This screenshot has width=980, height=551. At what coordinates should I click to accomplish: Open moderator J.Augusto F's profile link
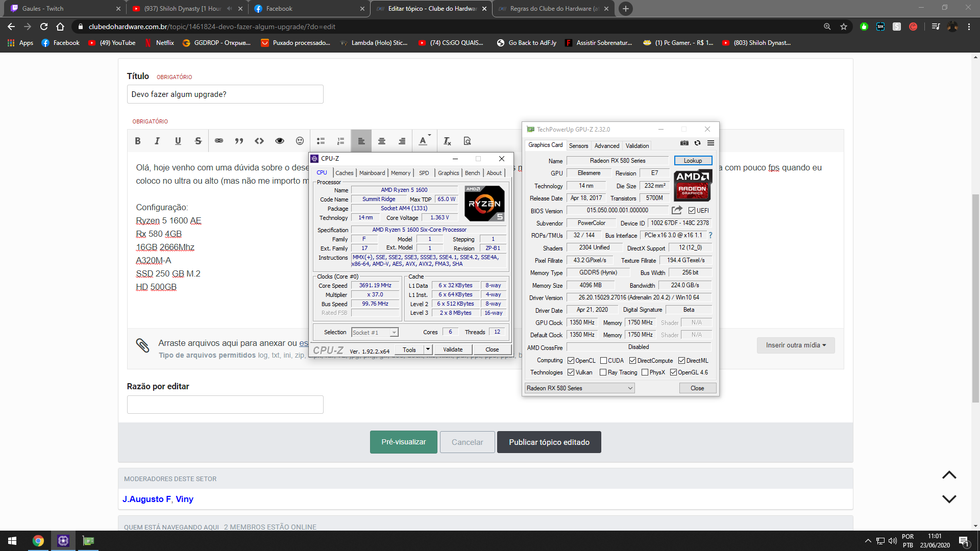[x=146, y=499]
